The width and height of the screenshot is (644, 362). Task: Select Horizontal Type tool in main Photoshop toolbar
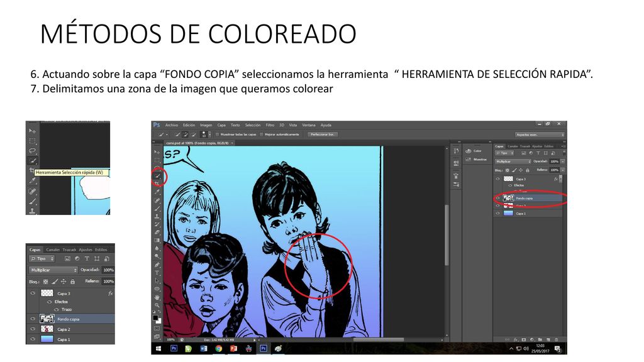point(157,272)
